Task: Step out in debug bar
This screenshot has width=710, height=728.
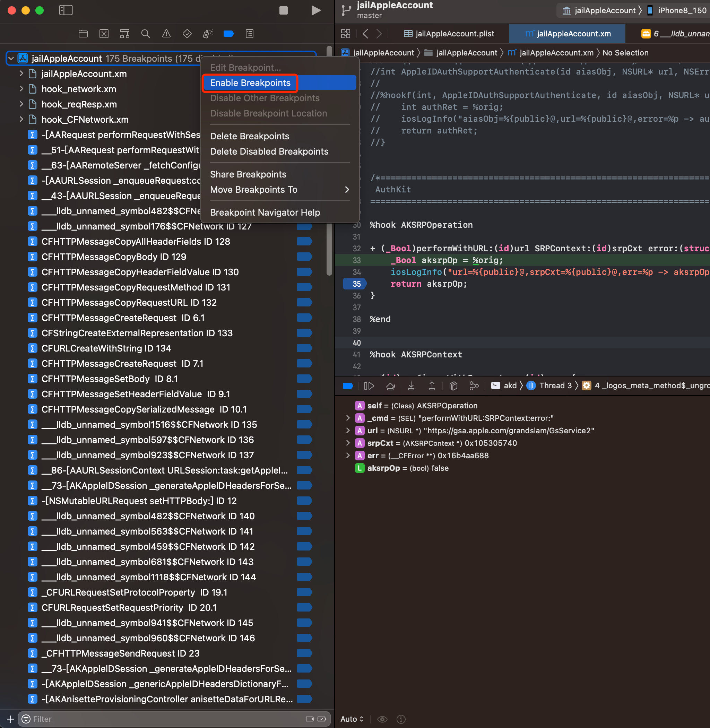Action: [432, 385]
